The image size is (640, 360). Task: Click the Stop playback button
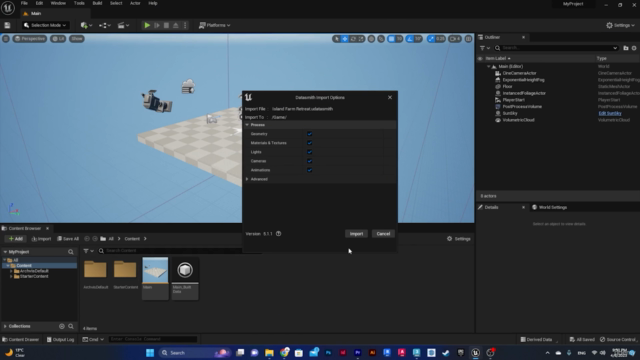166,25
